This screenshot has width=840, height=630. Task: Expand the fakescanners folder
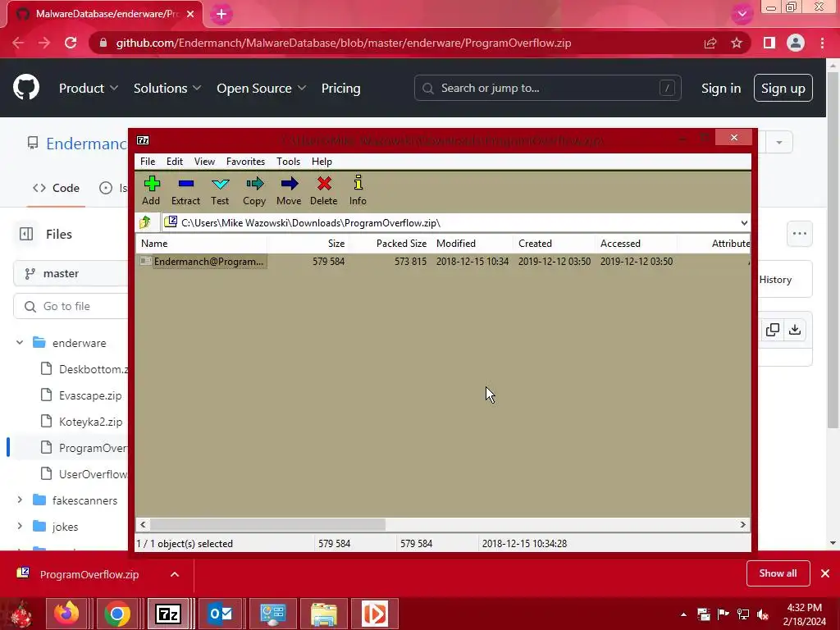pos(20,500)
